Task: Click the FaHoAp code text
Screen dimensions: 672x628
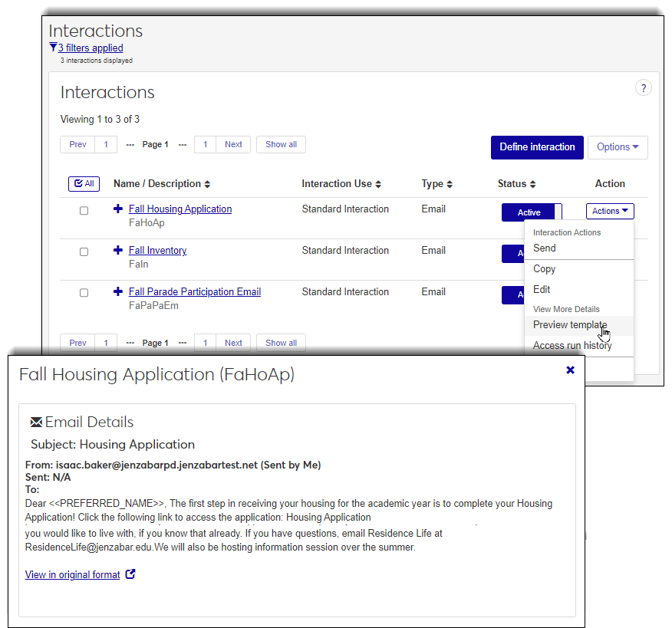Action: [147, 223]
